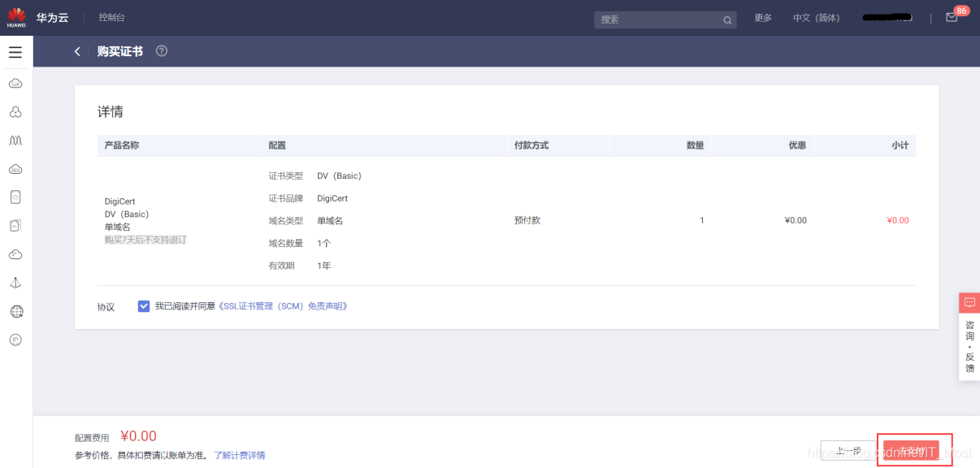Click the search magnifier icon
Viewport: 980px width, 468px height.
coord(727,19)
